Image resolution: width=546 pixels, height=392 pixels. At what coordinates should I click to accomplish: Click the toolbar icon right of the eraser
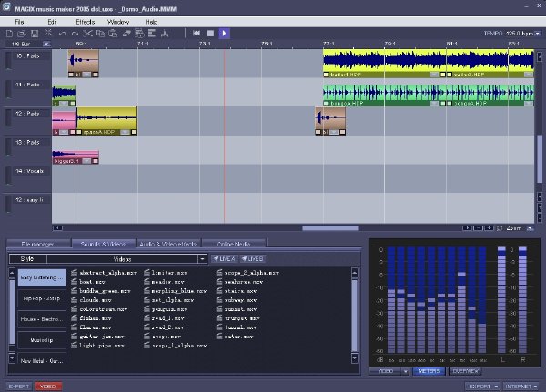(139, 34)
